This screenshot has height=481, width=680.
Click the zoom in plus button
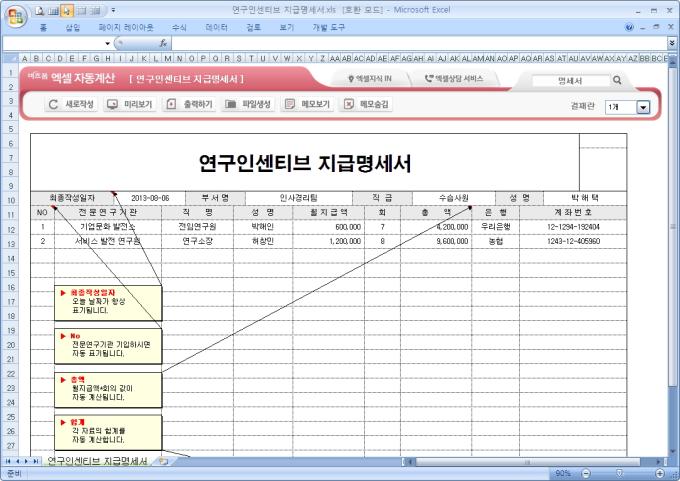(x=660, y=473)
